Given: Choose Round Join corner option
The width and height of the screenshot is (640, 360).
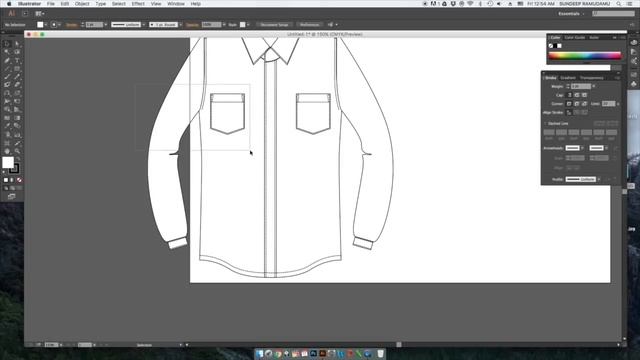Looking at the screenshot, I should click(577, 104).
